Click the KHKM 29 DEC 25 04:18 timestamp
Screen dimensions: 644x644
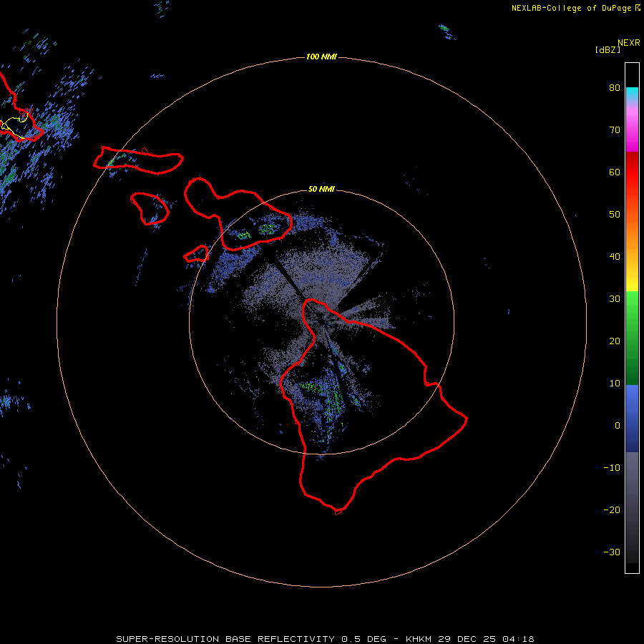point(470,639)
